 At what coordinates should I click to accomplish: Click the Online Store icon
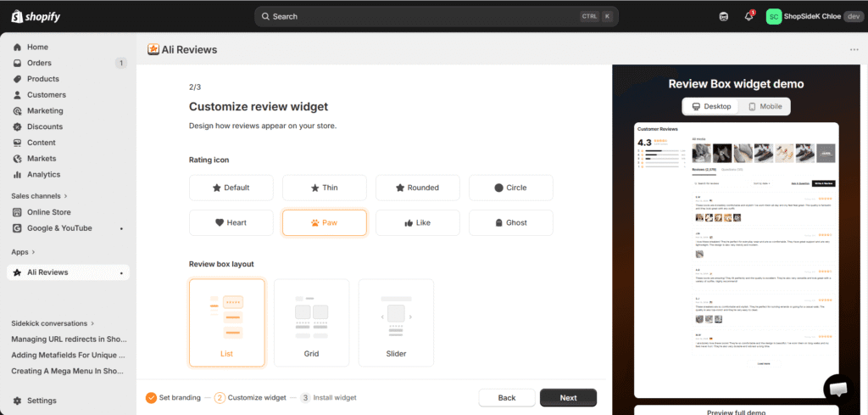pyautogui.click(x=17, y=212)
